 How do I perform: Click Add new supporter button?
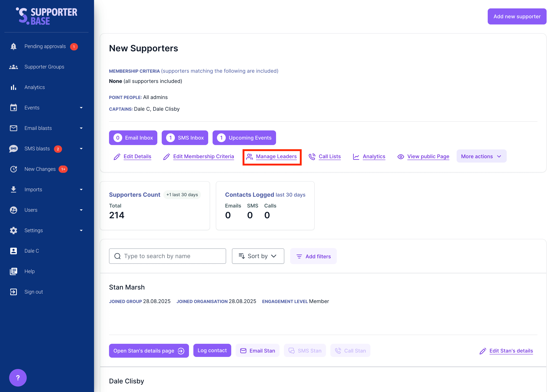tap(517, 16)
